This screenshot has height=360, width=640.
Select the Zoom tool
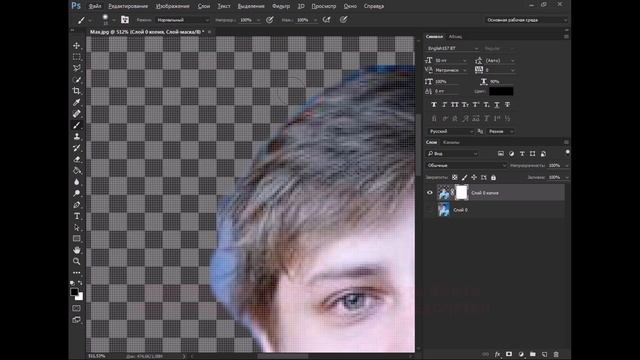pos(76,261)
